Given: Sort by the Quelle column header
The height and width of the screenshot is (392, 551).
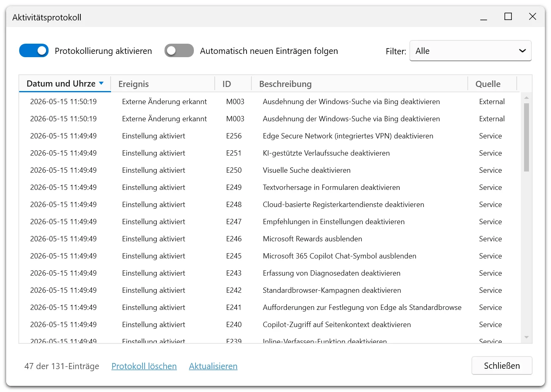Looking at the screenshot, I should (492, 84).
